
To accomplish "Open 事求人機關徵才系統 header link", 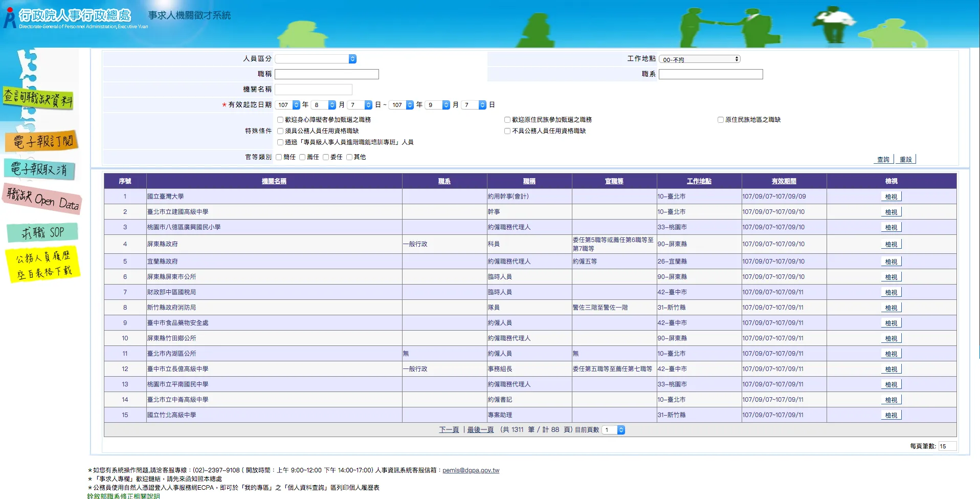I will click(x=188, y=15).
